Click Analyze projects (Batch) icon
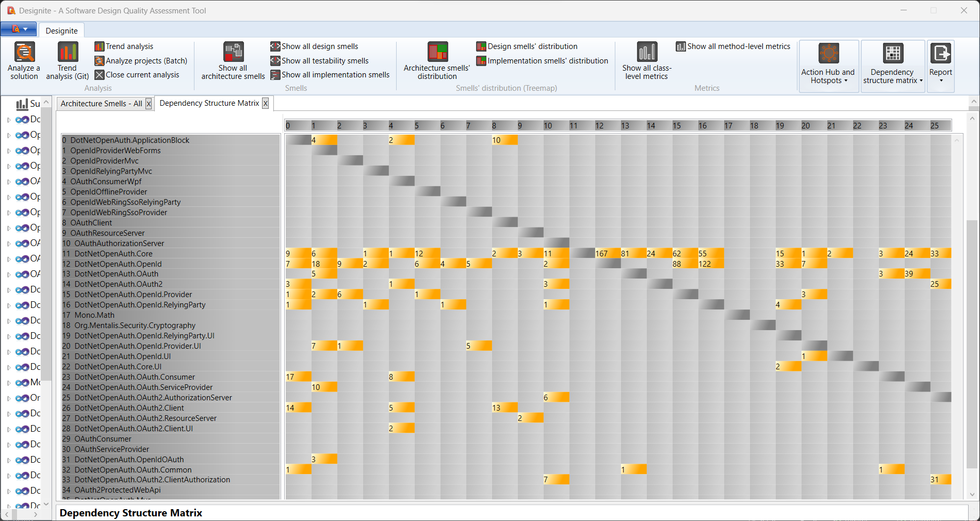980x521 pixels. 100,61
